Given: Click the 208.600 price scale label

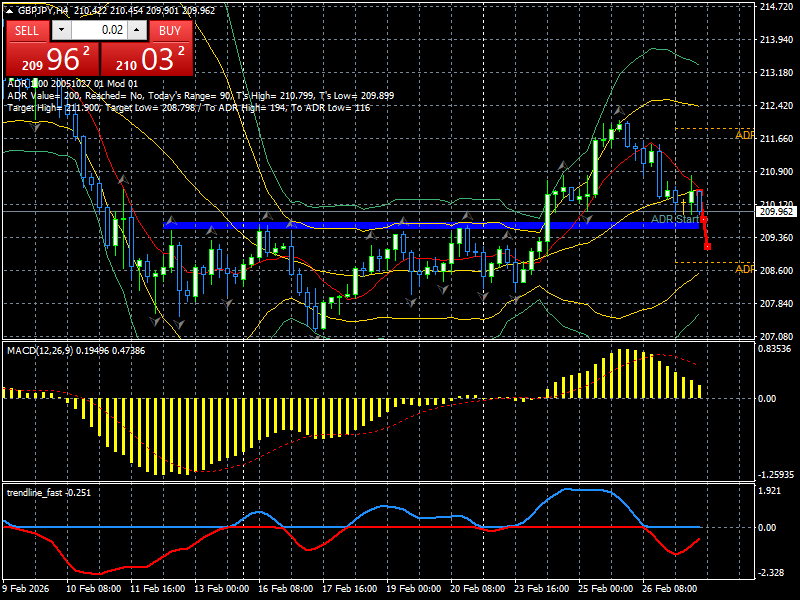Looking at the screenshot, I should [776, 270].
